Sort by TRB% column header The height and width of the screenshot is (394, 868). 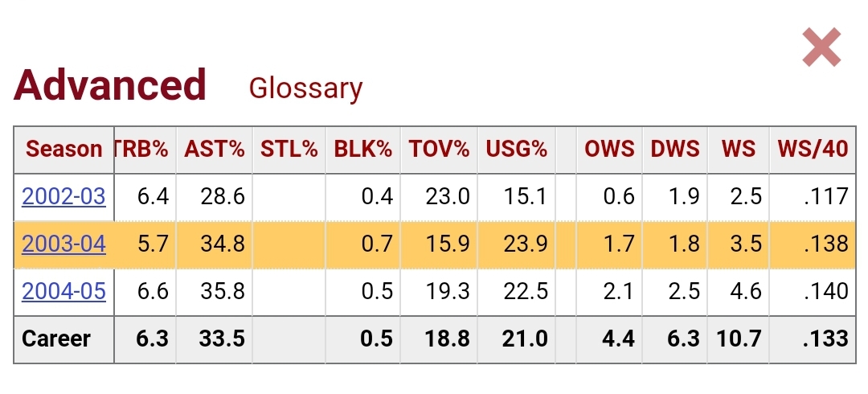pyautogui.click(x=142, y=149)
